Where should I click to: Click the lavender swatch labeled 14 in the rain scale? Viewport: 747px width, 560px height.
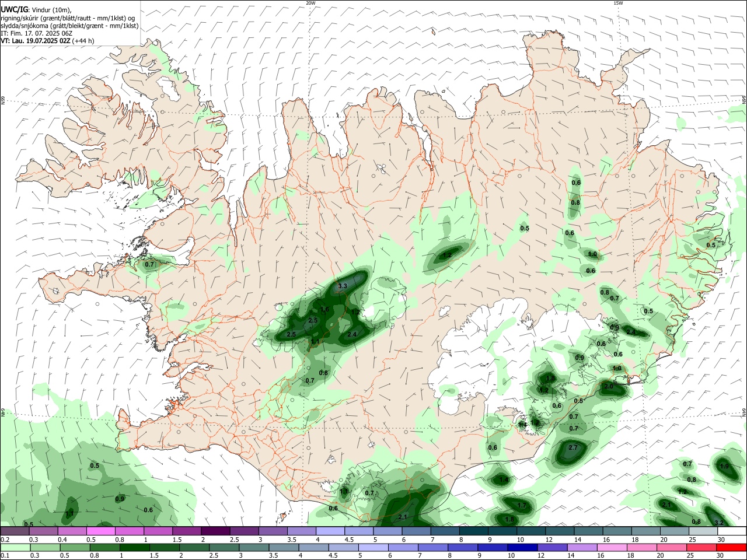[x=582, y=548]
